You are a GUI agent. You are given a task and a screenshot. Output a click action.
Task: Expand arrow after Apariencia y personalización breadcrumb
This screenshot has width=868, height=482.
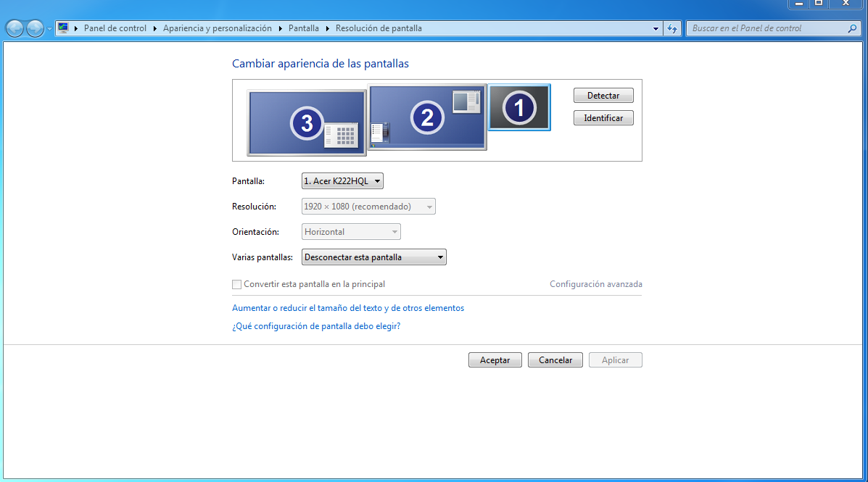280,28
